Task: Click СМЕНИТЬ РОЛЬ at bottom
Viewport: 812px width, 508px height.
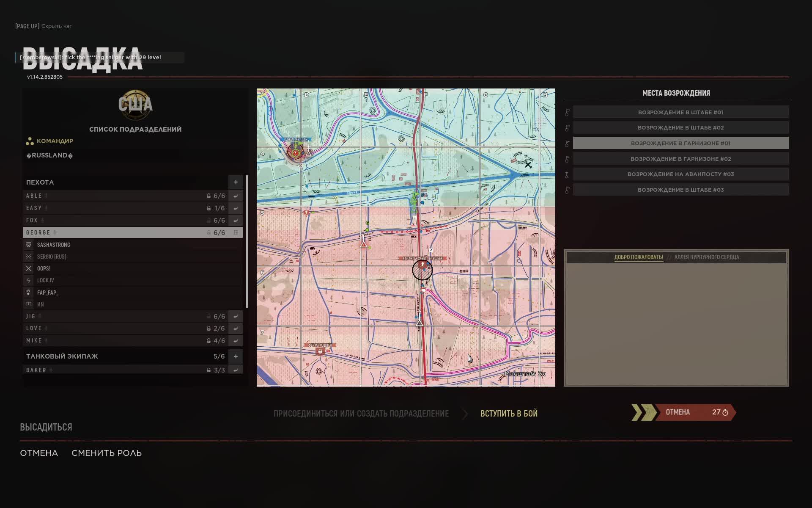Action: [x=107, y=453]
